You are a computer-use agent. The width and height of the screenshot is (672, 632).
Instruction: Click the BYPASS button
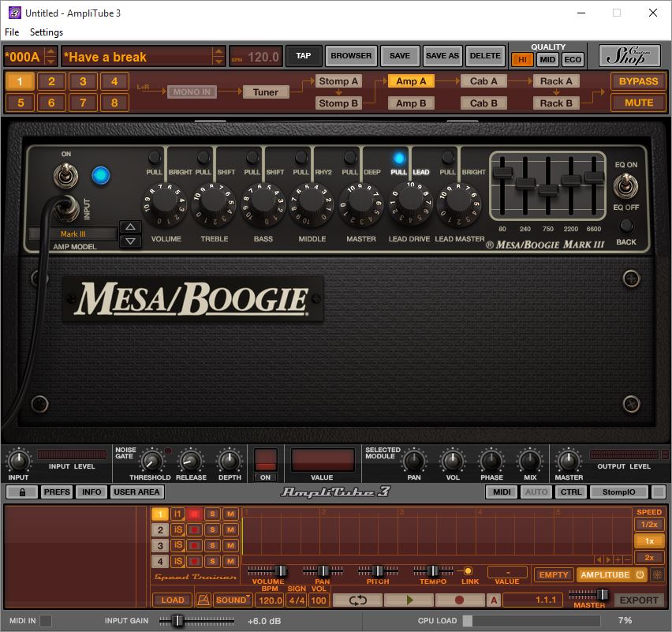click(x=639, y=81)
